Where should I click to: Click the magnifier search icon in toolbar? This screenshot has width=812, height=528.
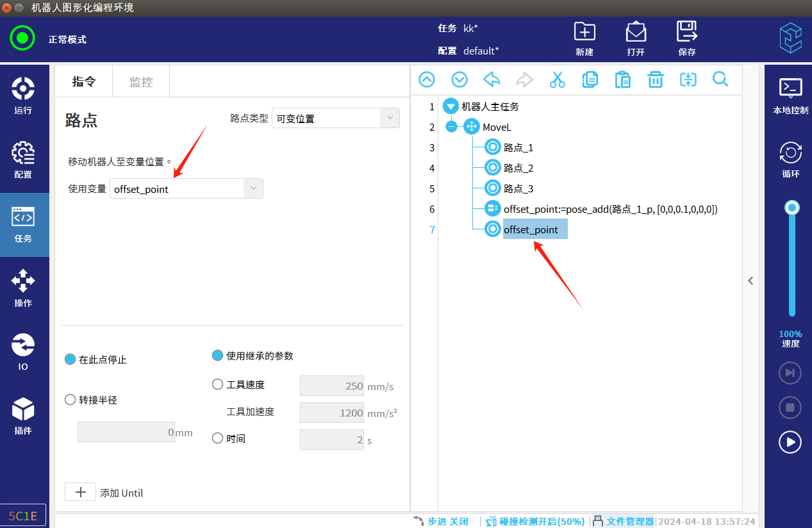coord(720,79)
